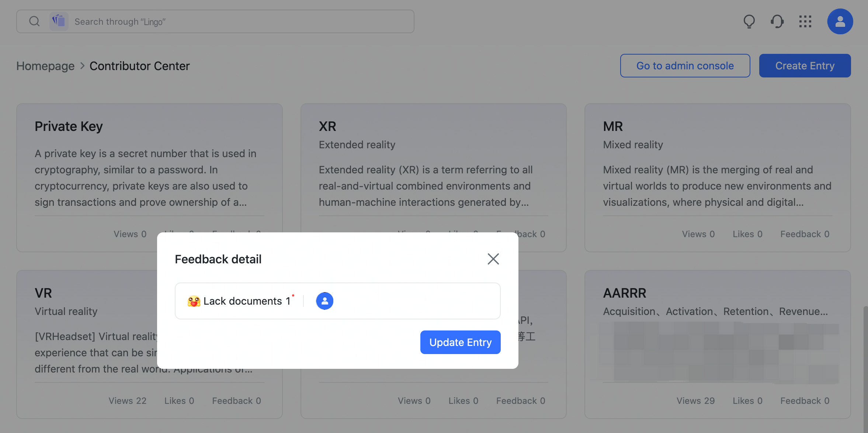The image size is (868, 433).
Task: Click Feedback count on the VR card
Action: click(x=236, y=401)
